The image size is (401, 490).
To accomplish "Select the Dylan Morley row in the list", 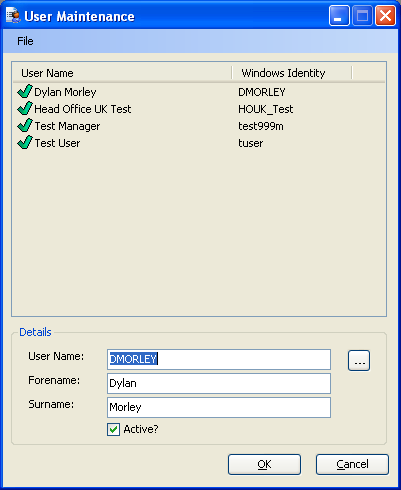I will [199, 92].
